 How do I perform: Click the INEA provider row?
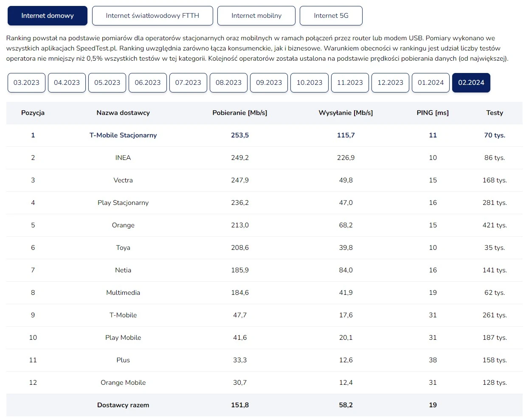[x=123, y=157]
